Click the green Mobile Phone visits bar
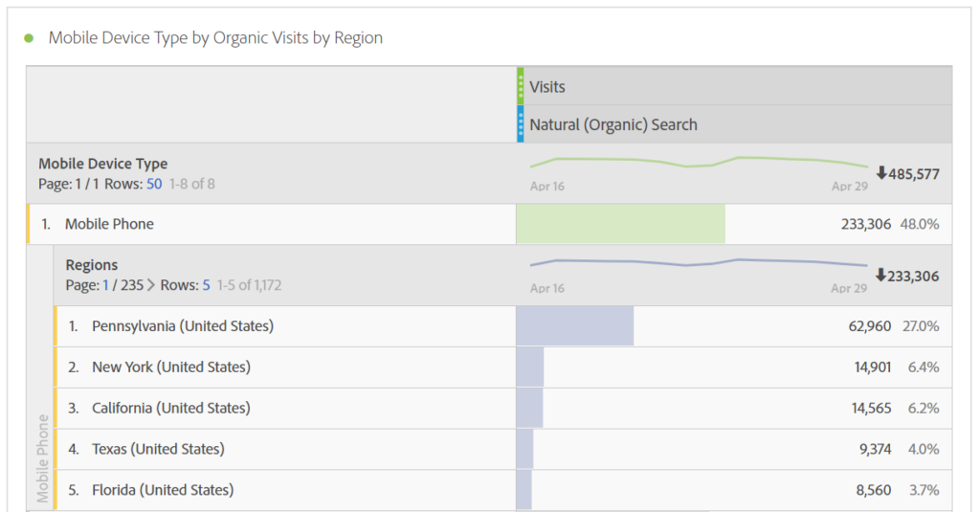 pos(620,224)
